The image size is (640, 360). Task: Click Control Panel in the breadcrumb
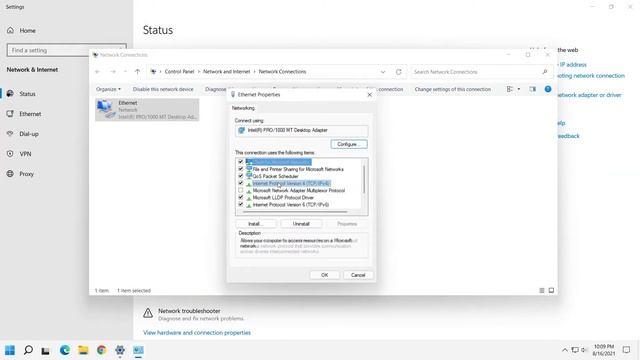(179, 72)
